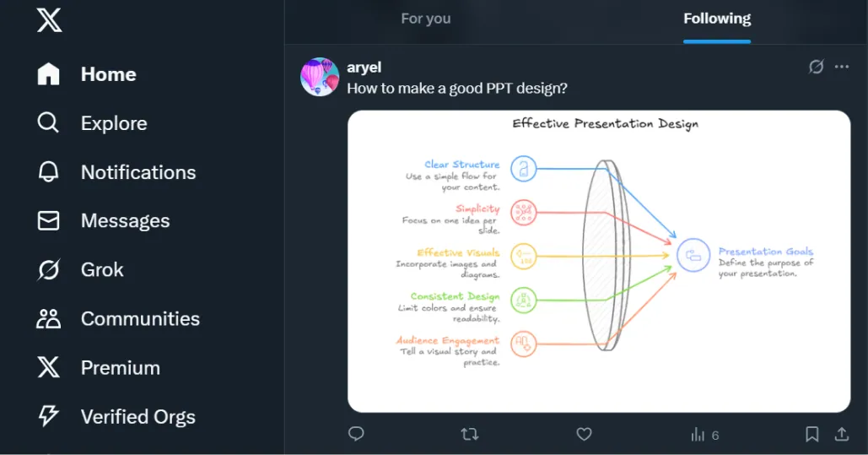This screenshot has width=868, height=455.
Task: Click the X logo icon
Action: point(49,19)
